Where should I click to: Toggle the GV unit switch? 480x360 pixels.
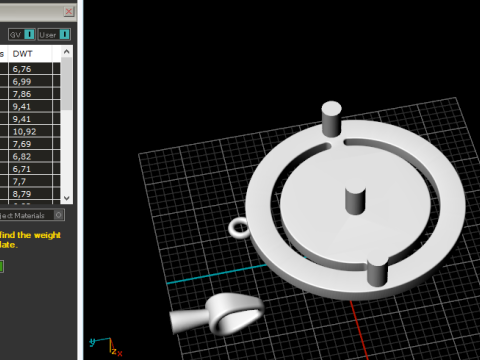tap(22, 35)
